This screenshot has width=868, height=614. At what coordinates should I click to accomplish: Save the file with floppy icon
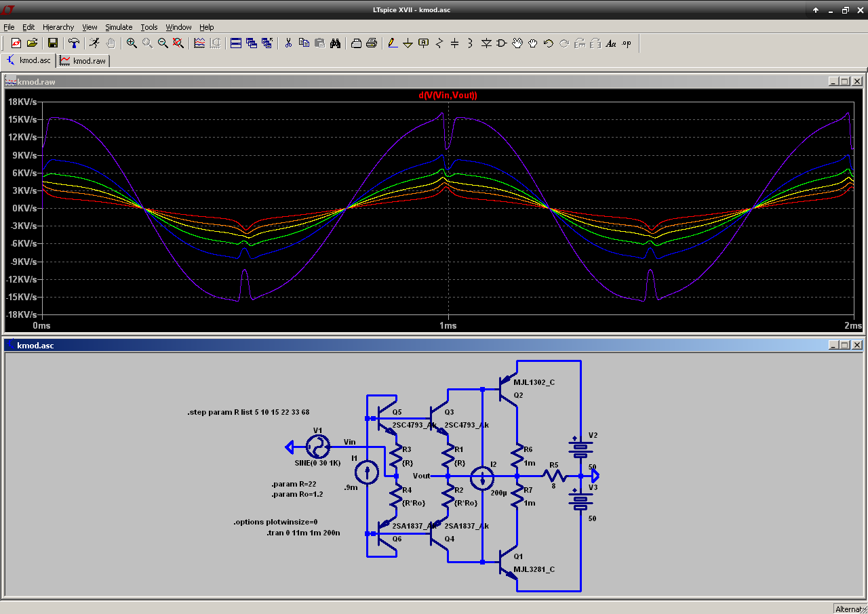[x=53, y=43]
